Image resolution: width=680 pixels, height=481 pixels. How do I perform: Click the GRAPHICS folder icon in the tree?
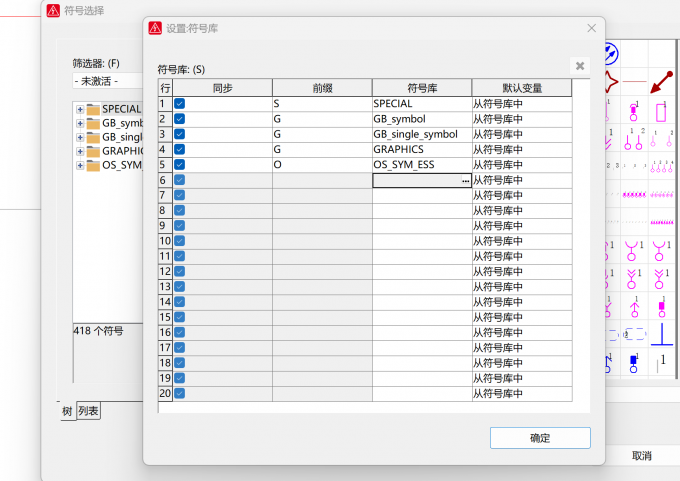click(x=93, y=151)
